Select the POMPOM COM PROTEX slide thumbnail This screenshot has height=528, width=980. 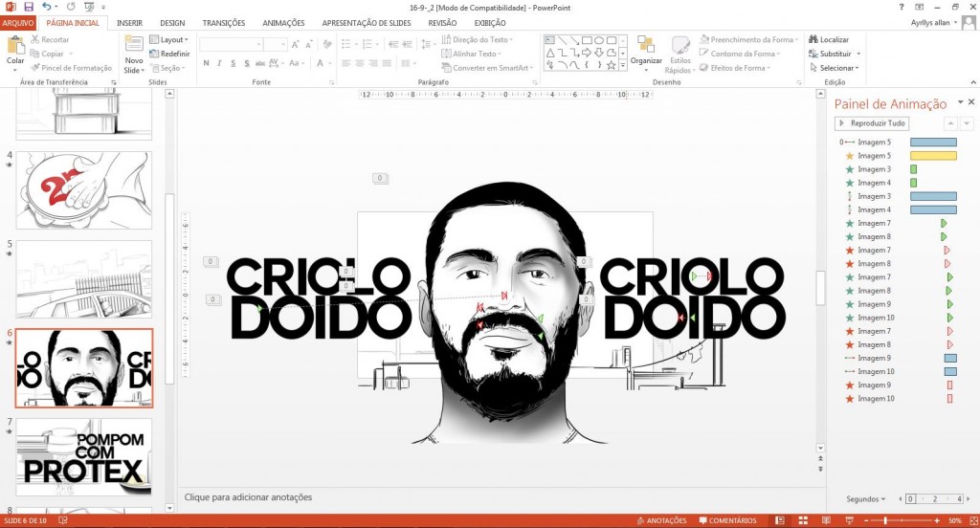click(x=84, y=456)
